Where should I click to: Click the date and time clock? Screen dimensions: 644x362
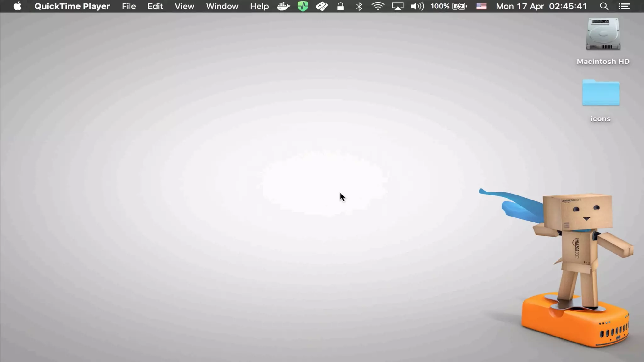(x=541, y=6)
